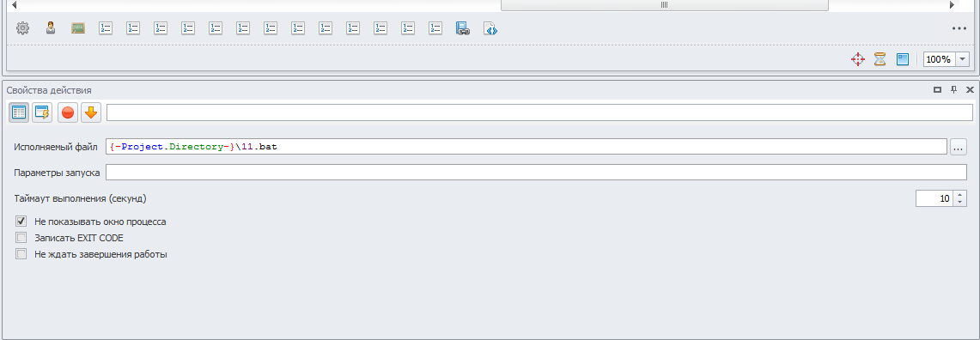Click the window with lightning bolt icon

click(x=42, y=112)
